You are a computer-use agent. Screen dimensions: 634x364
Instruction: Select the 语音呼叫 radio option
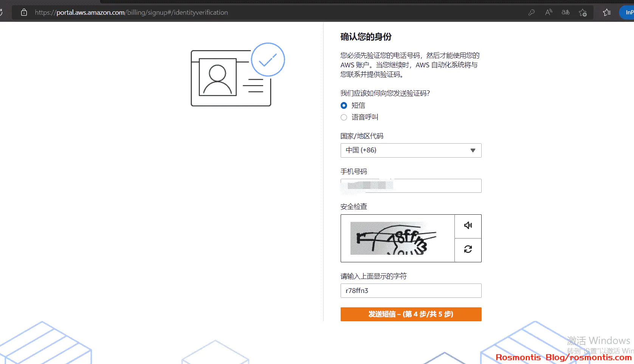point(344,118)
